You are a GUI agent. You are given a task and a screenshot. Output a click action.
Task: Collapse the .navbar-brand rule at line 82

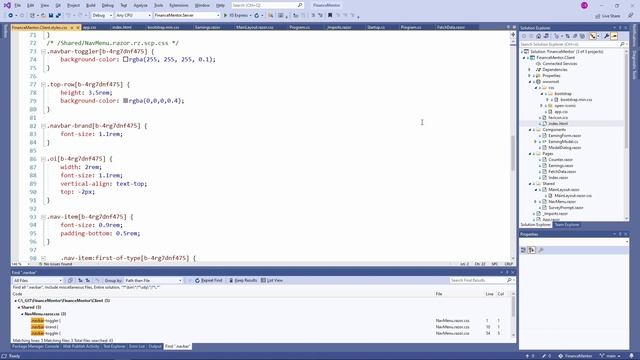43,126
